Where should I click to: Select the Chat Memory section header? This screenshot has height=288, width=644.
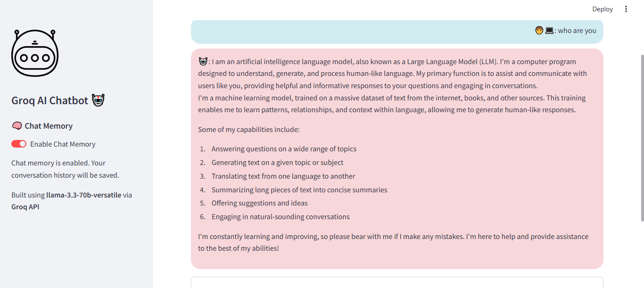pyautogui.click(x=48, y=125)
